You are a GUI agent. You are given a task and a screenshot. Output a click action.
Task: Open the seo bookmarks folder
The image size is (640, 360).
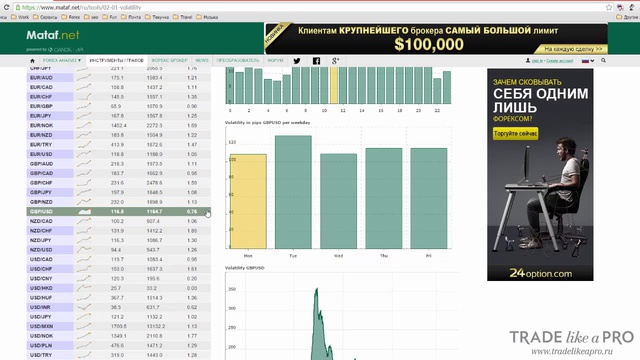pos(91,17)
